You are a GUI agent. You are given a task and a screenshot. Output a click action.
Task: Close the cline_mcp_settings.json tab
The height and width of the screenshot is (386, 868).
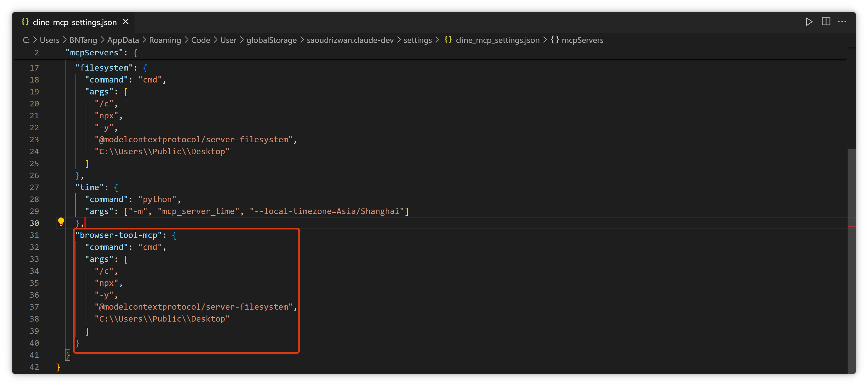(126, 22)
